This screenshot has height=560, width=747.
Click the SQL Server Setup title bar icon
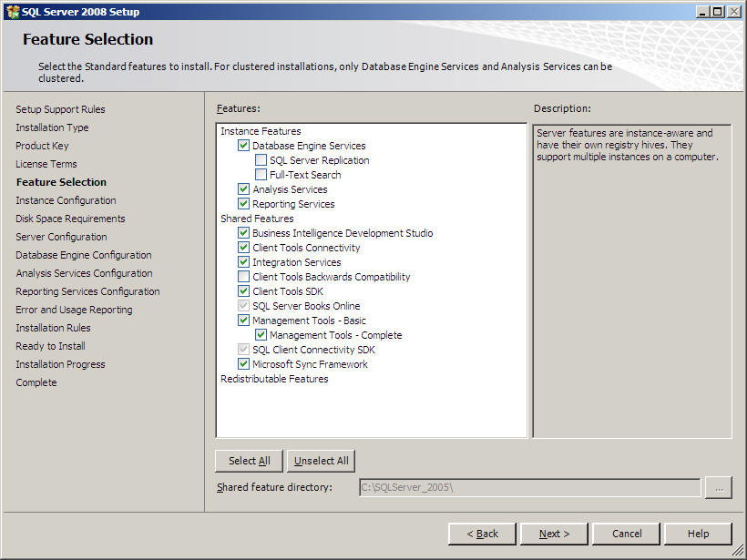(x=13, y=12)
